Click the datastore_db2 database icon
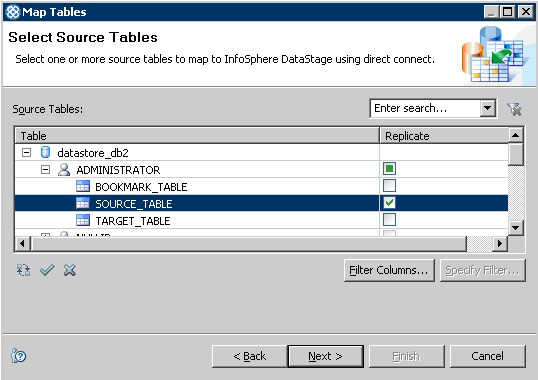Image resolution: width=538 pixels, height=380 pixels. point(45,152)
